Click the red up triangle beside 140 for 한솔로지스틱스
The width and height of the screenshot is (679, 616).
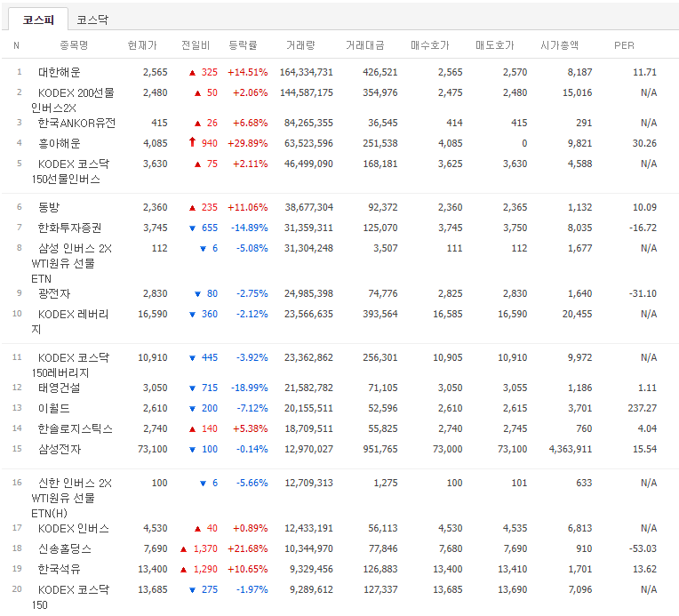[x=192, y=429]
